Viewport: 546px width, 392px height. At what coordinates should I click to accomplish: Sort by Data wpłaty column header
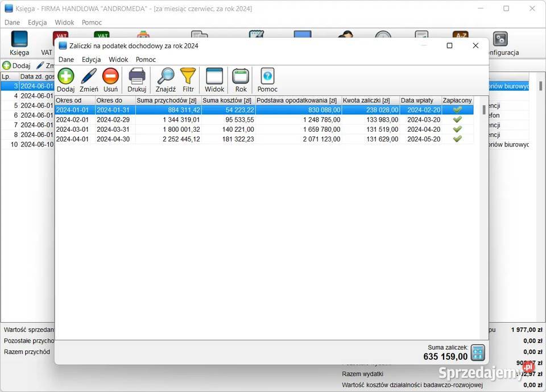(420, 101)
